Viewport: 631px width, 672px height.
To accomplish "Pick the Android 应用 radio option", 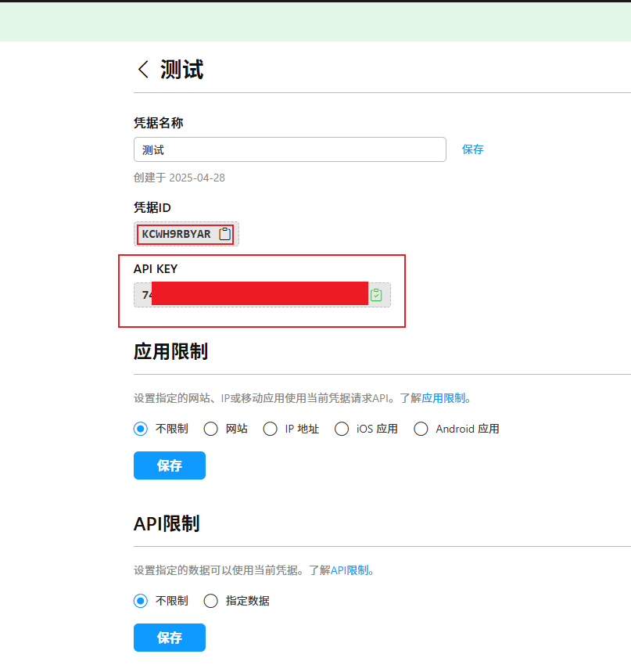I will point(421,429).
